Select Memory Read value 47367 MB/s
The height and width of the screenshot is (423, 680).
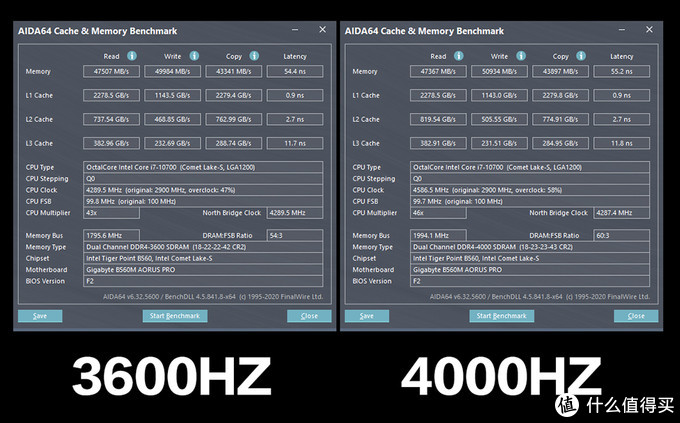point(438,71)
